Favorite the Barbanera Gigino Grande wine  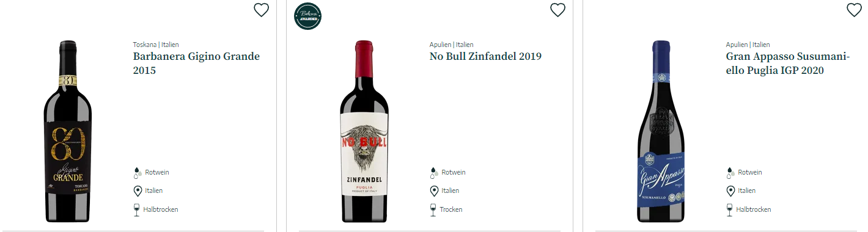point(261,10)
